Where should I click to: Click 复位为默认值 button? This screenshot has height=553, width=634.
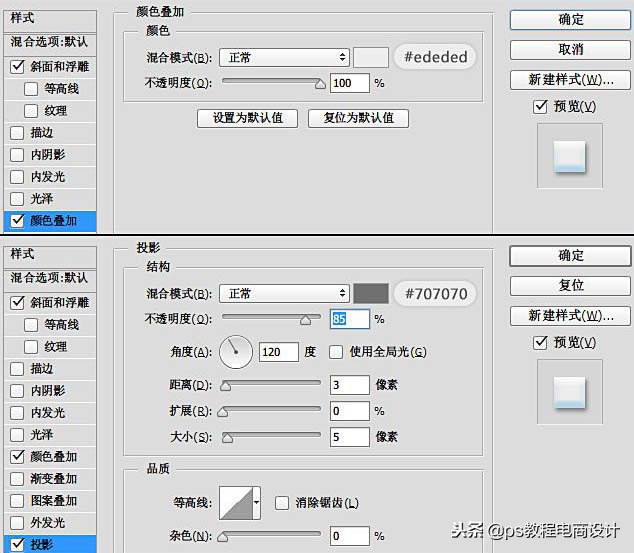pyautogui.click(x=358, y=118)
